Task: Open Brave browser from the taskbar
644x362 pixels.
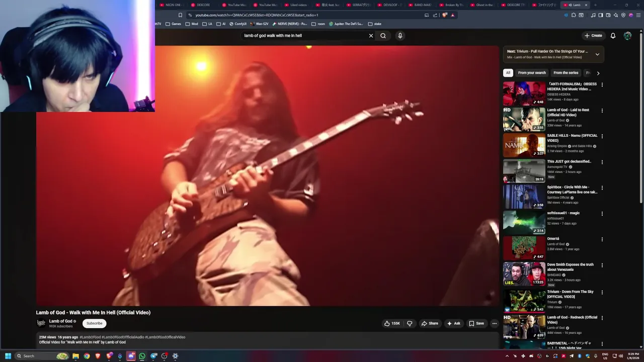Action: (x=98, y=356)
